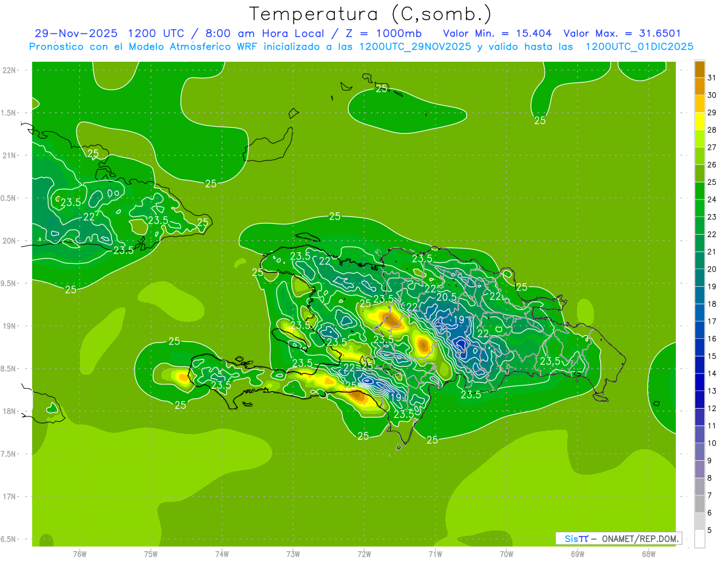Click the legend scale value 27

tap(712, 147)
